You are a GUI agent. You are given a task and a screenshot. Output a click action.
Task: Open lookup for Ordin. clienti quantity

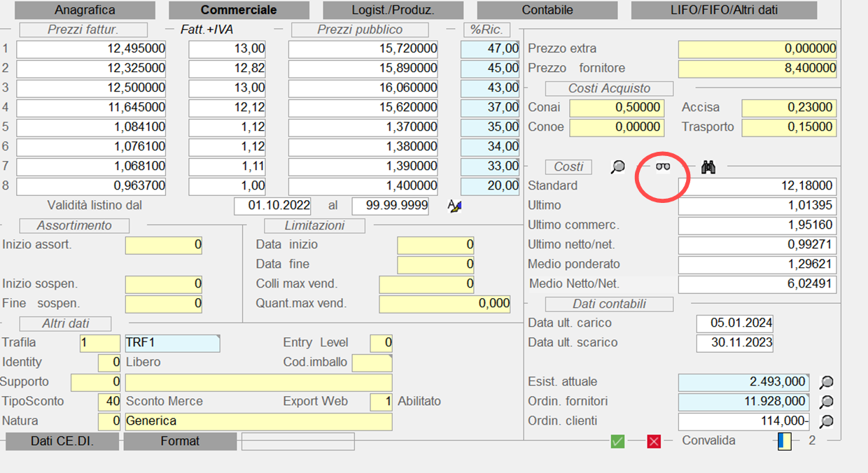click(x=827, y=421)
